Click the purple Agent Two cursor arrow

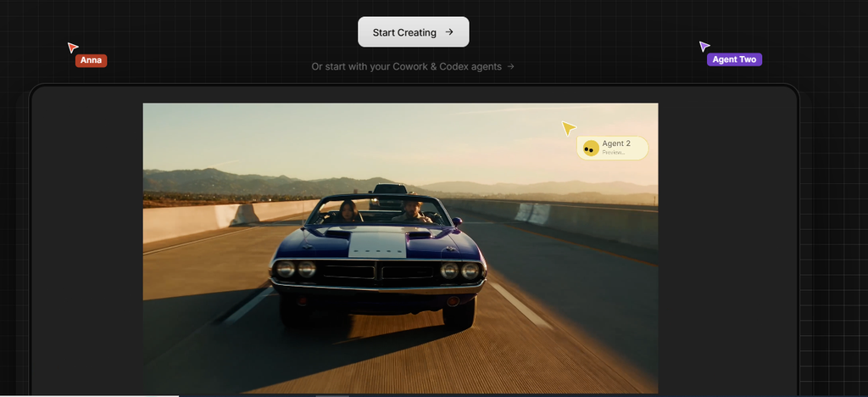[704, 46]
